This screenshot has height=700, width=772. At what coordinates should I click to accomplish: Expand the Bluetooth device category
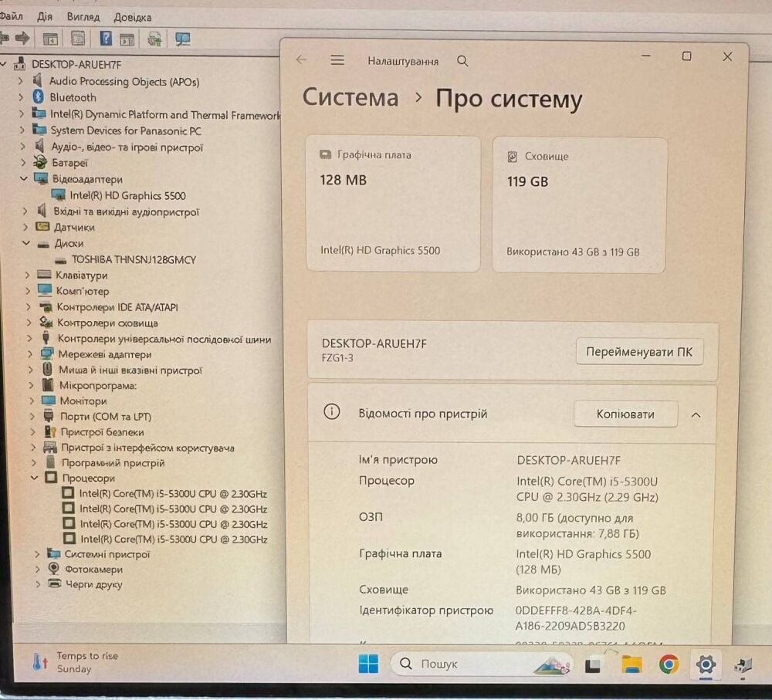tap(21, 97)
